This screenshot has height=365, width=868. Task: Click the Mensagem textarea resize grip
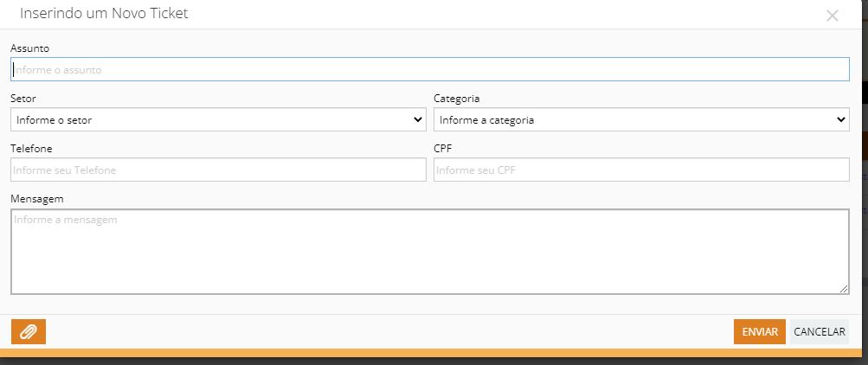coord(843,289)
